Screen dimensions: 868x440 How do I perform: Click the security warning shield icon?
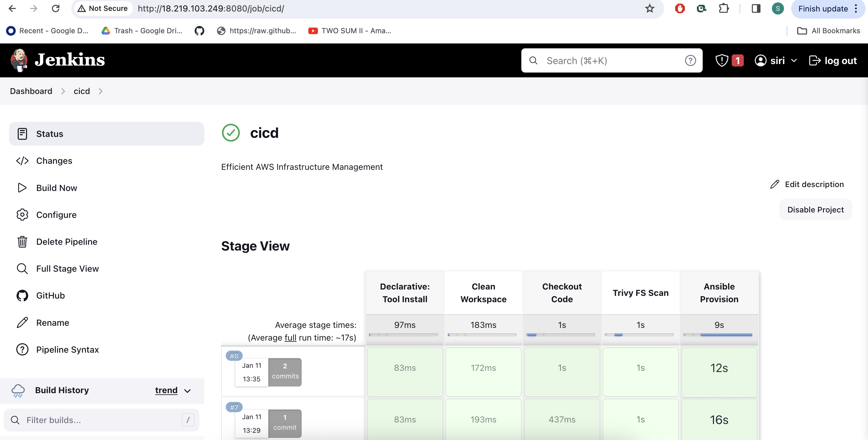722,61
